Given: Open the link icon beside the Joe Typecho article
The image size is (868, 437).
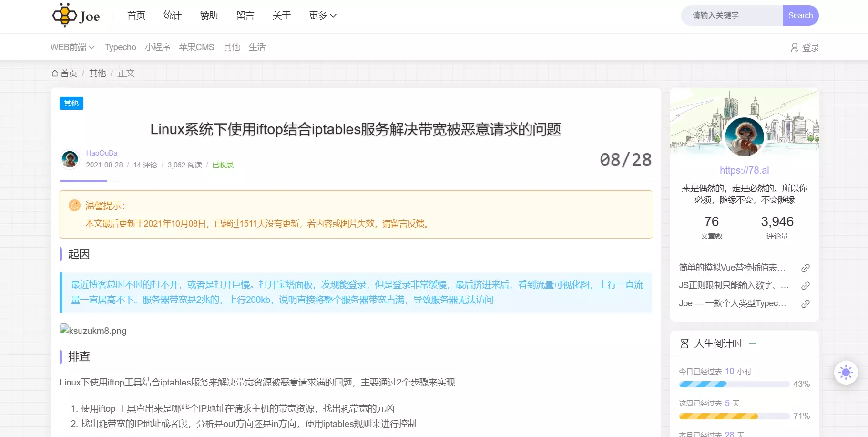Looking at the screenshot, I should tap(806, 303).
